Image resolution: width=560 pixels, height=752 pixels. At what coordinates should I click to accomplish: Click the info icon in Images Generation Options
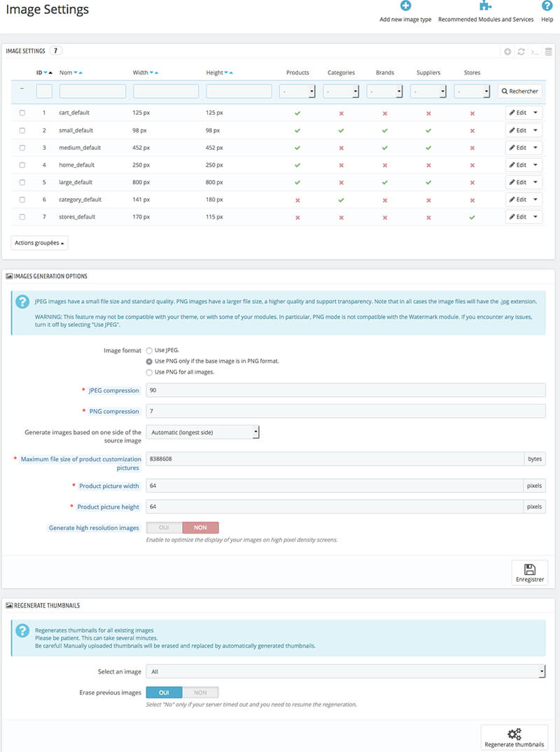[22, 302]
